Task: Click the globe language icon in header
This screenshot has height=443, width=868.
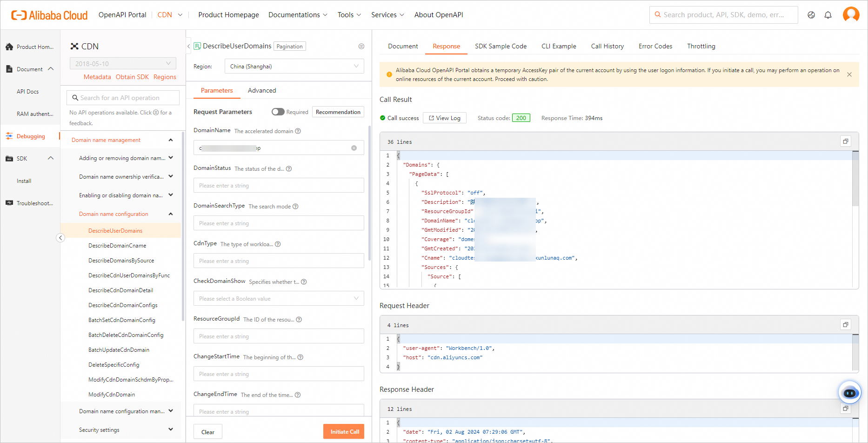Action: coord(811,15)
